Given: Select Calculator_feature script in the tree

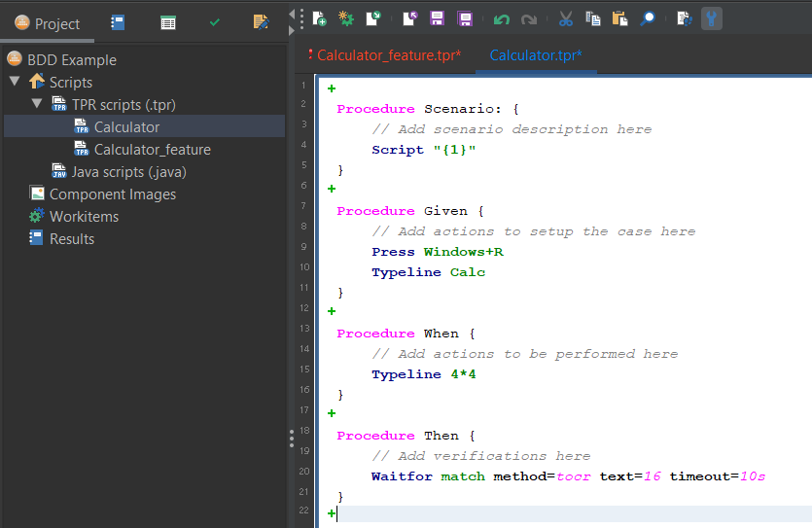Looking at the screenshot, I should [x=152, y=149].
